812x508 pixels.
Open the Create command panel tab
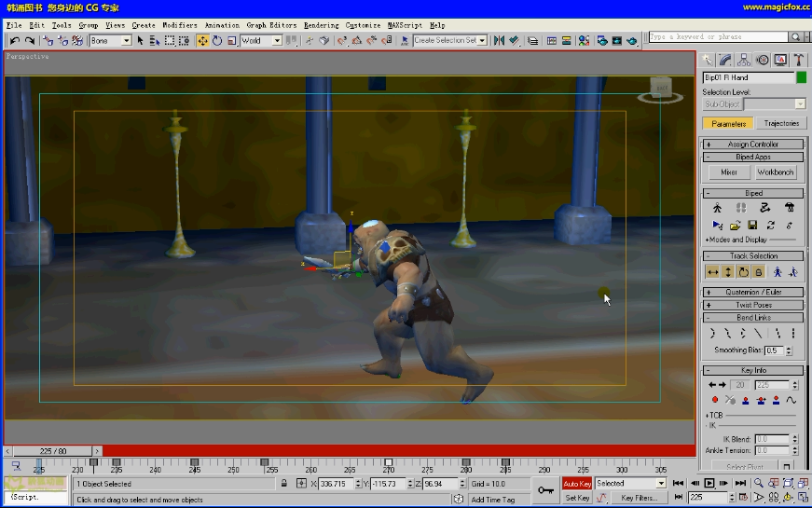coord(708,60)
